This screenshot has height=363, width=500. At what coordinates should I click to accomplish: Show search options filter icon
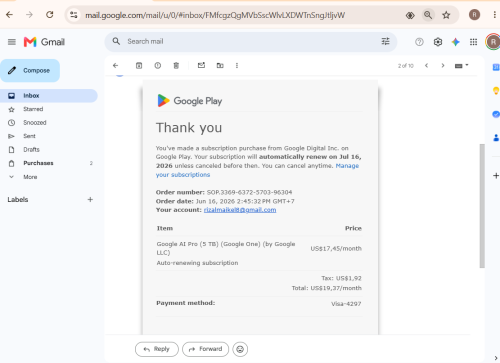385,41
